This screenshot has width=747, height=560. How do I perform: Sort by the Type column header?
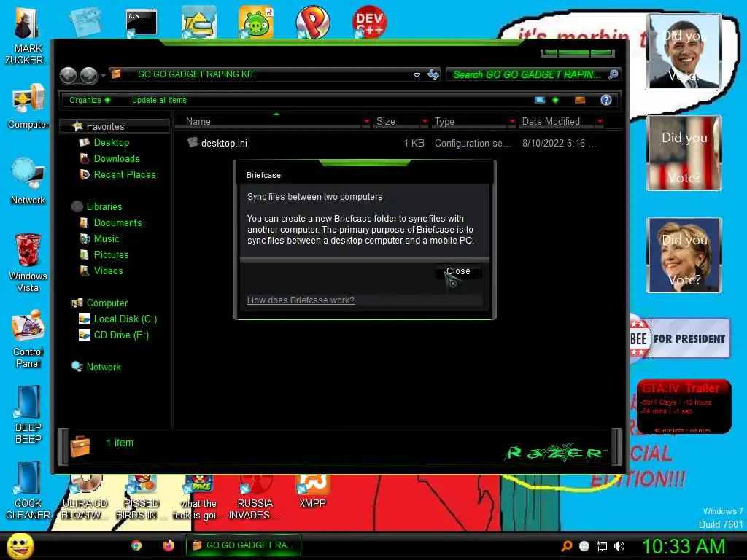click(x=469, y=122)
